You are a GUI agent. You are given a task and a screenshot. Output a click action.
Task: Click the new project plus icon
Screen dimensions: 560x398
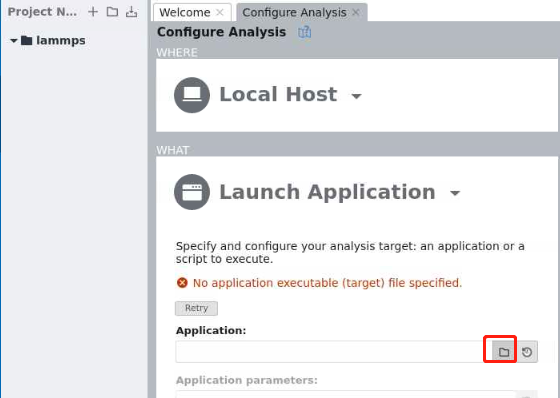click(x=93, y=12)
